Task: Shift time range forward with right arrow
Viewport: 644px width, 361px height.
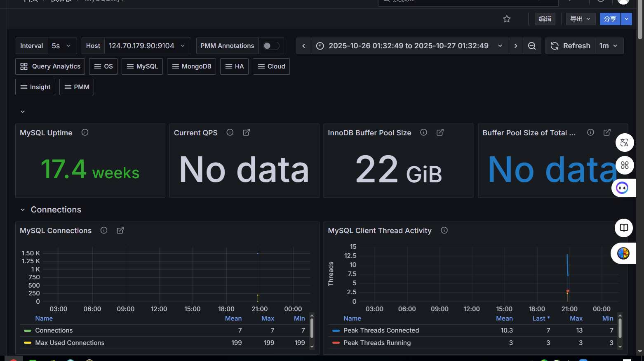Action: coord(515,46)
